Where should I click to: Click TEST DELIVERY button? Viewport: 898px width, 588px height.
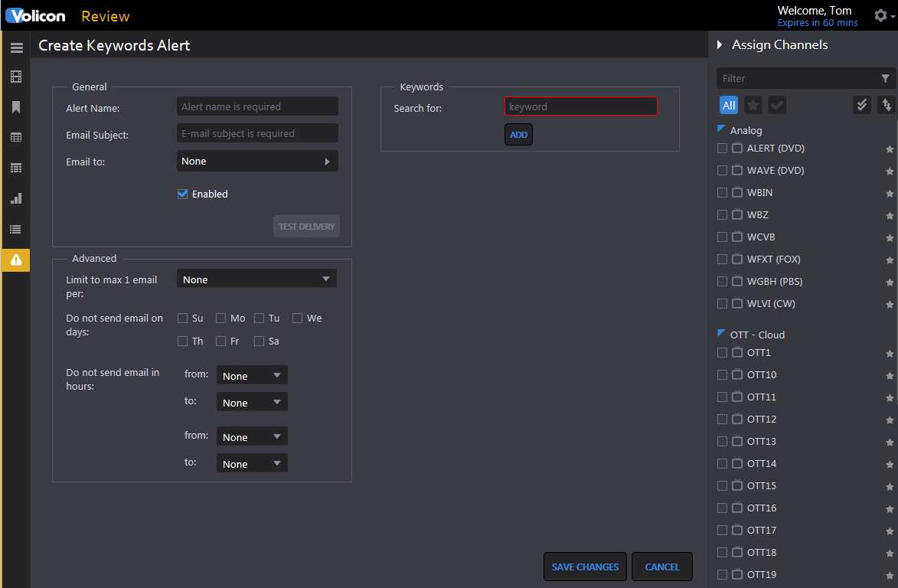306,227
